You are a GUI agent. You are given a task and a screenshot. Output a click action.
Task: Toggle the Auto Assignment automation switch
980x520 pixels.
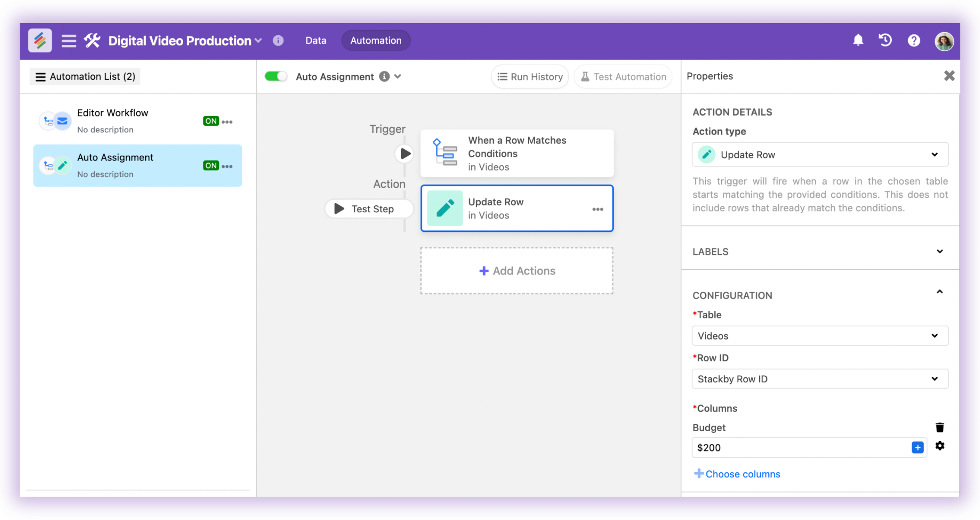click(276, 76)
